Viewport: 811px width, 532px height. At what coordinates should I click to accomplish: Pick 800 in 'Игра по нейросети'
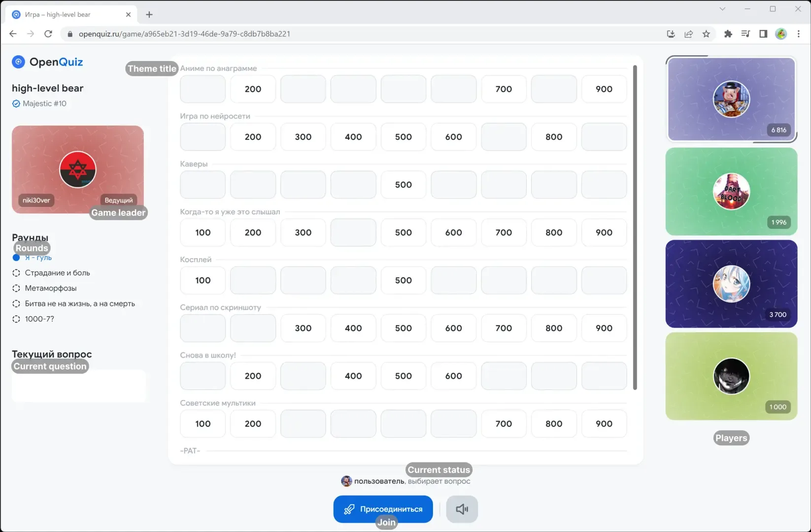pos(554,137)
